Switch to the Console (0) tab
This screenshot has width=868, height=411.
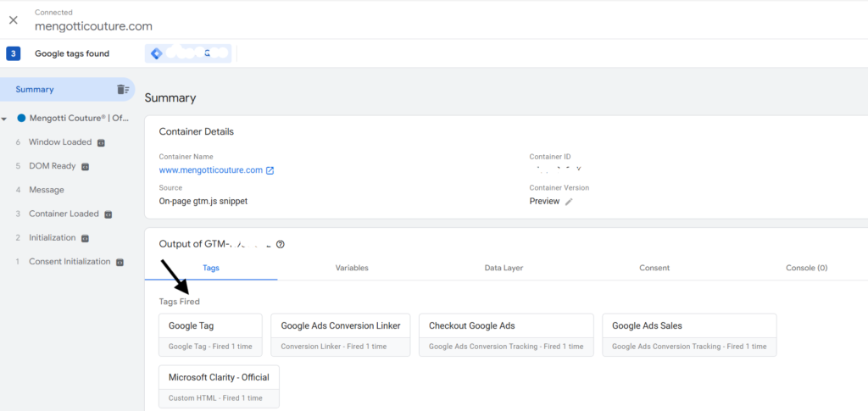click(807, 268)
